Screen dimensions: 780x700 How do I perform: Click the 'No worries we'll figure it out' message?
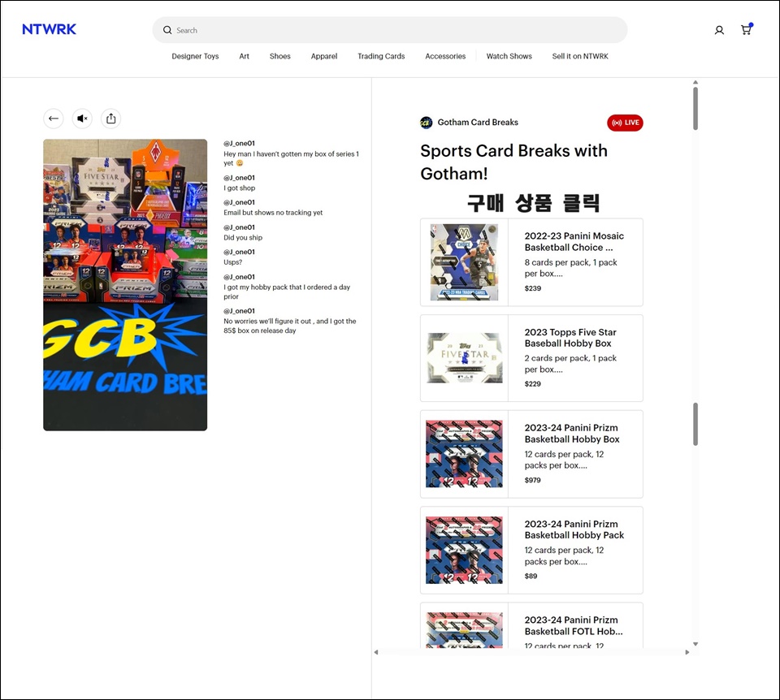(290, 326)
